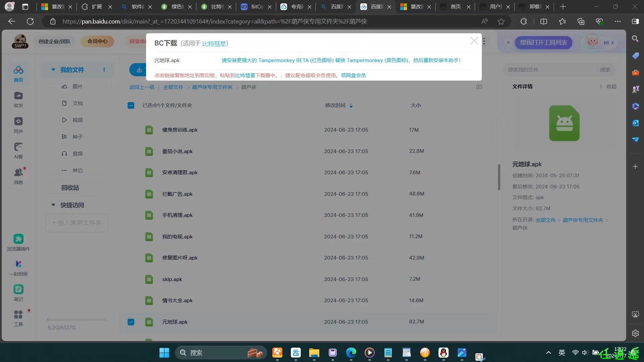The image size is (644, 362).
Task: Open browser split screen icon
Action: pos(544,21)
